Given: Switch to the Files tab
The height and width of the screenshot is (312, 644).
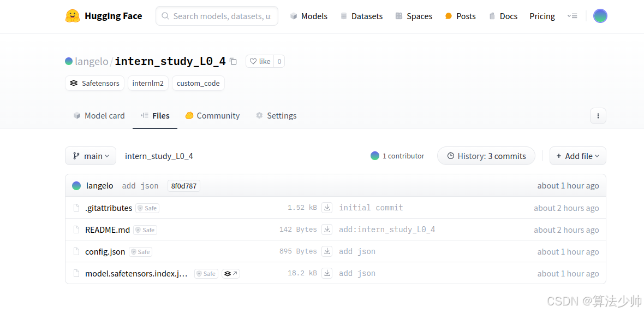Looking at the screenshot, I should 155,116.
